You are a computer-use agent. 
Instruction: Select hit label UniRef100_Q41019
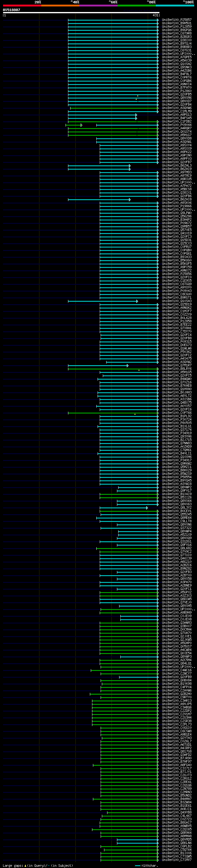(177, 233)
